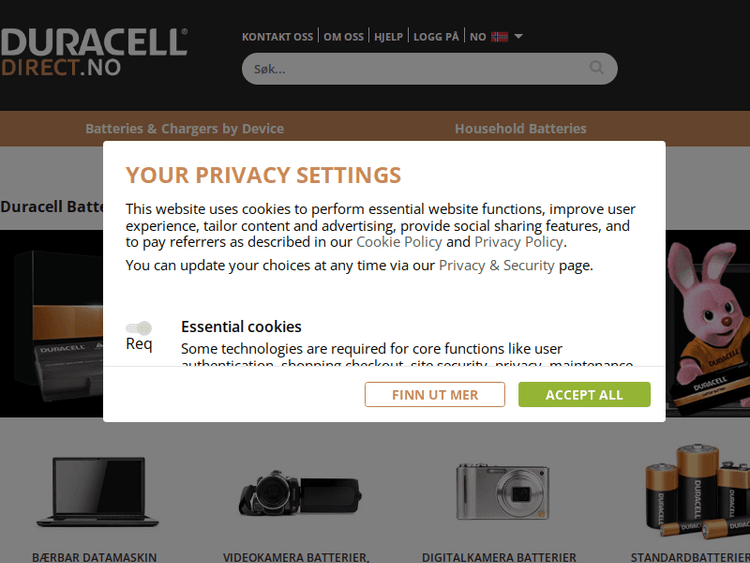Select the video camera category image

tap(299, 492)
